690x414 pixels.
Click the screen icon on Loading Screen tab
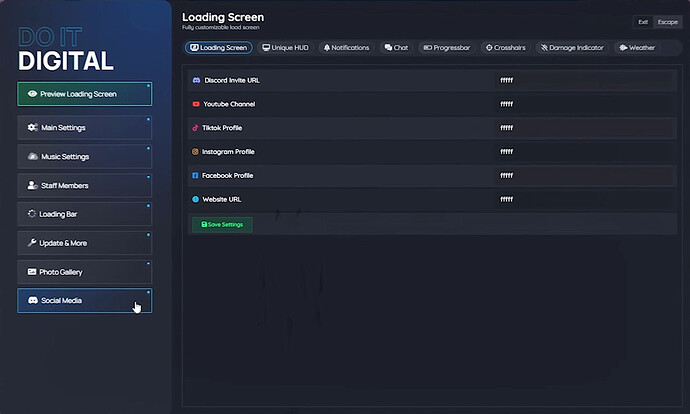(x=194, y=48)
